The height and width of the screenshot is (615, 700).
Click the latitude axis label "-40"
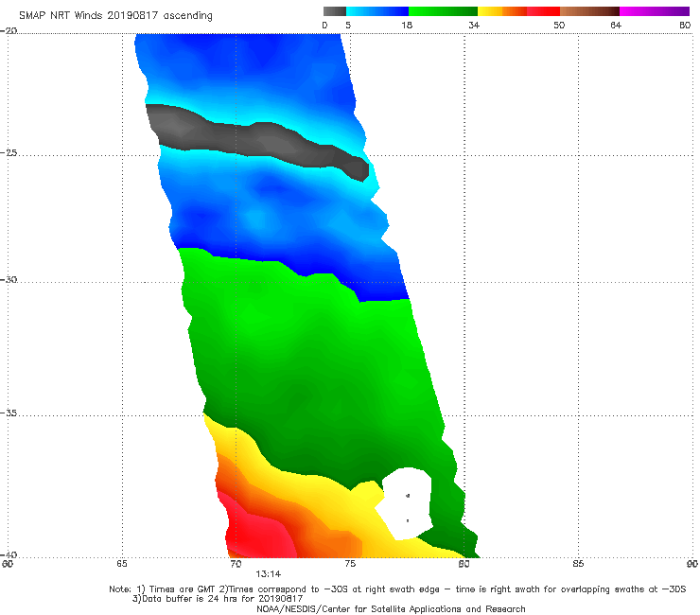tap(9, 554)
